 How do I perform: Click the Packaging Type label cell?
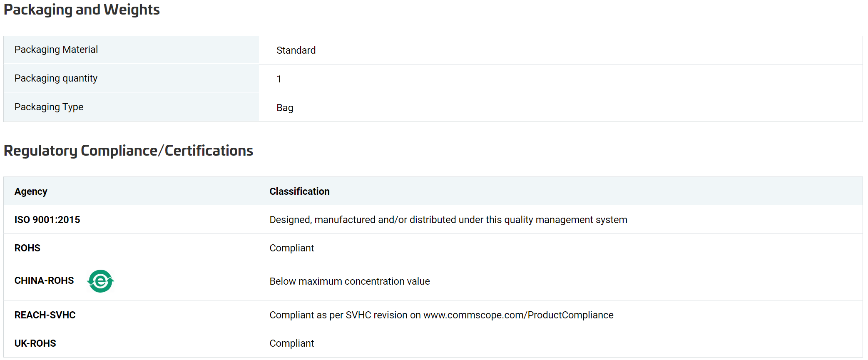(x=131, y=107)
